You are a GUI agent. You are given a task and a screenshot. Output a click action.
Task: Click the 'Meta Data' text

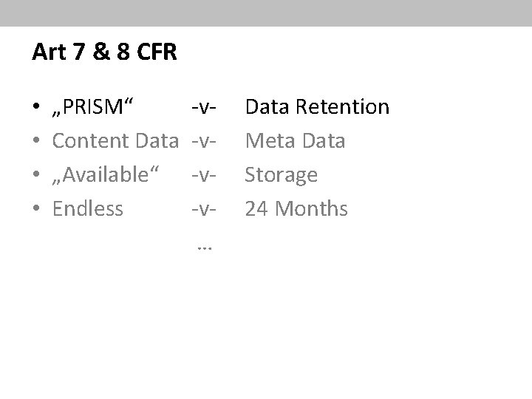pos(295,141)
